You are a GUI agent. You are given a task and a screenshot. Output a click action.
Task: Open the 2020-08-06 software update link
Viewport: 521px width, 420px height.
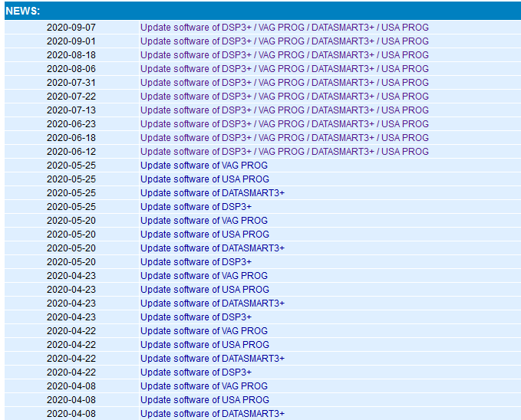pos(285,69)
